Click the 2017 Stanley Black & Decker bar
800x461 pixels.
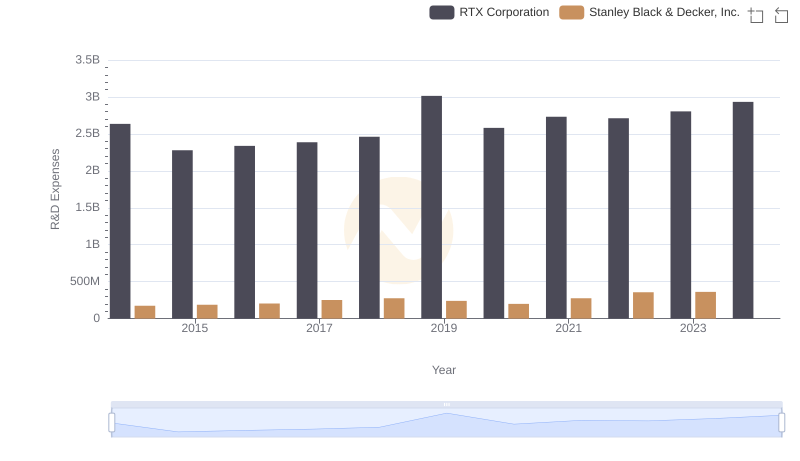[332, 309]
